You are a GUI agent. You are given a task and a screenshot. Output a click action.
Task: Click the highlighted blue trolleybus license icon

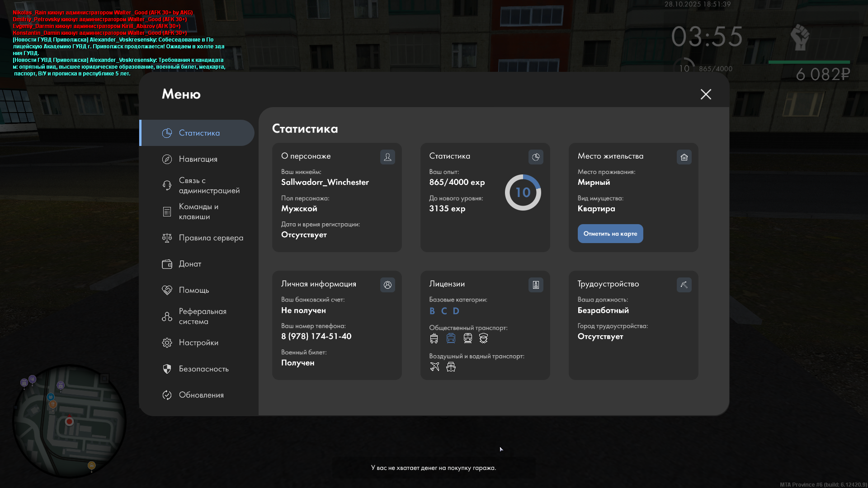[451, 338]
